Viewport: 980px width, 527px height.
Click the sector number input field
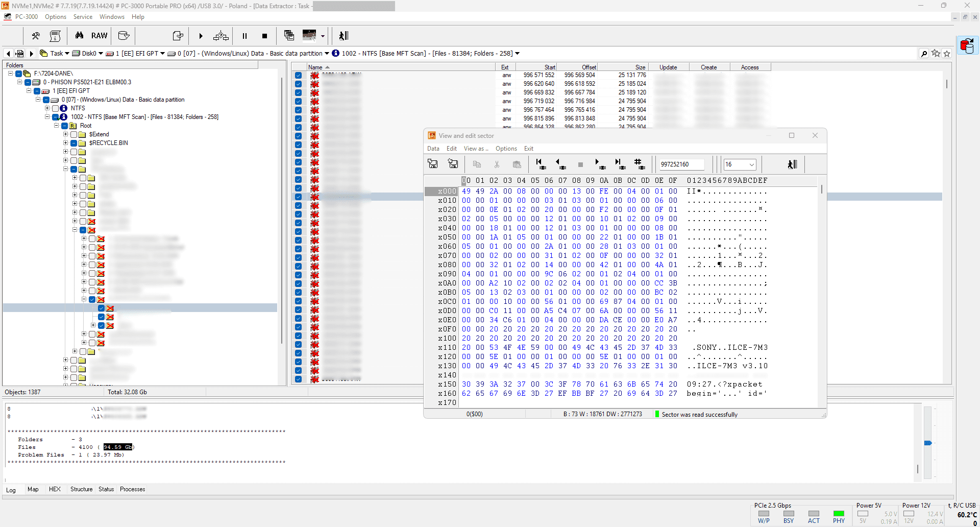681,164
